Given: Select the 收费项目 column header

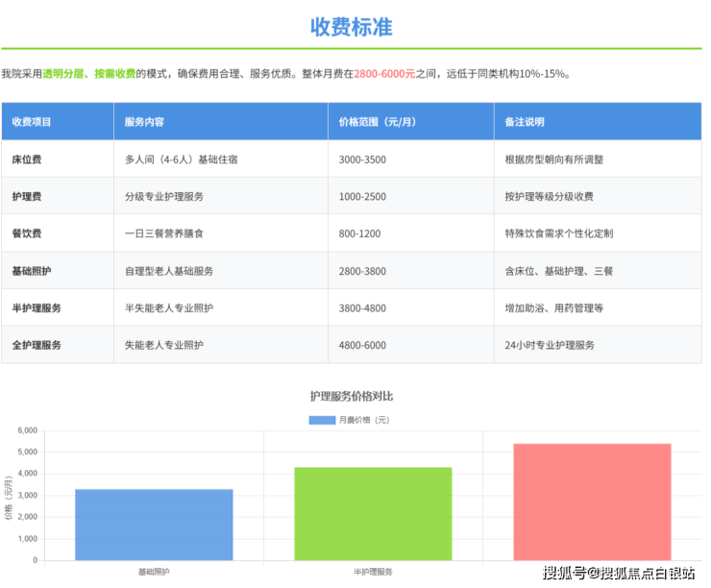Looking at the screenshot, I should tap(32, 122).
